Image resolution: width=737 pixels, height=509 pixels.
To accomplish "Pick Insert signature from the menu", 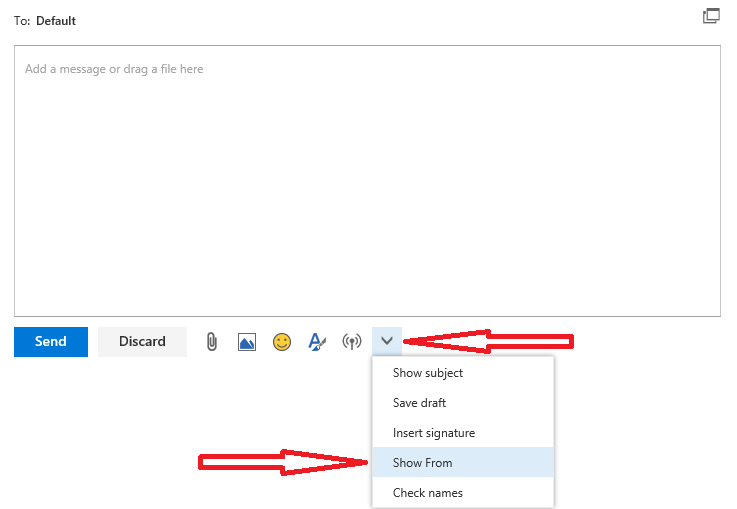I will (x=434, y=433).
